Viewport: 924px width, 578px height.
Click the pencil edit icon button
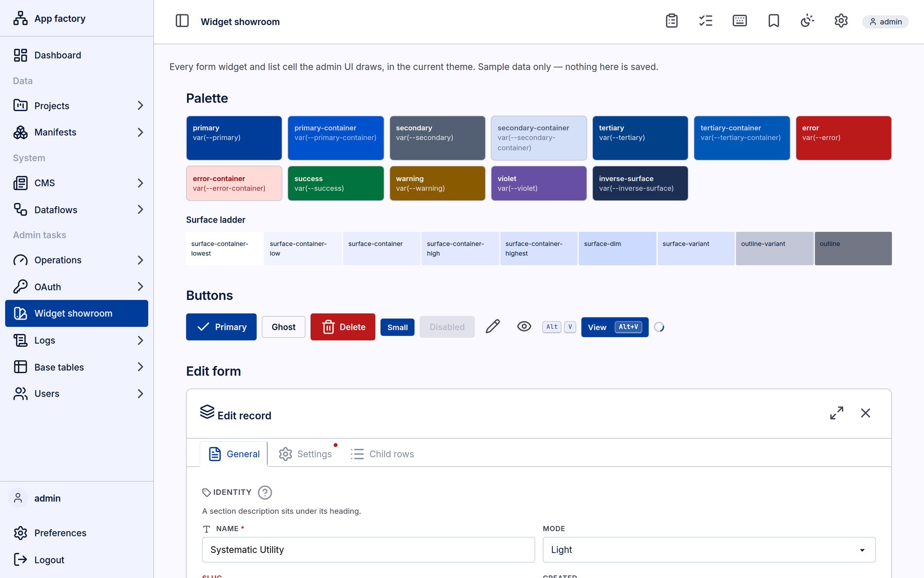[493, 327]
